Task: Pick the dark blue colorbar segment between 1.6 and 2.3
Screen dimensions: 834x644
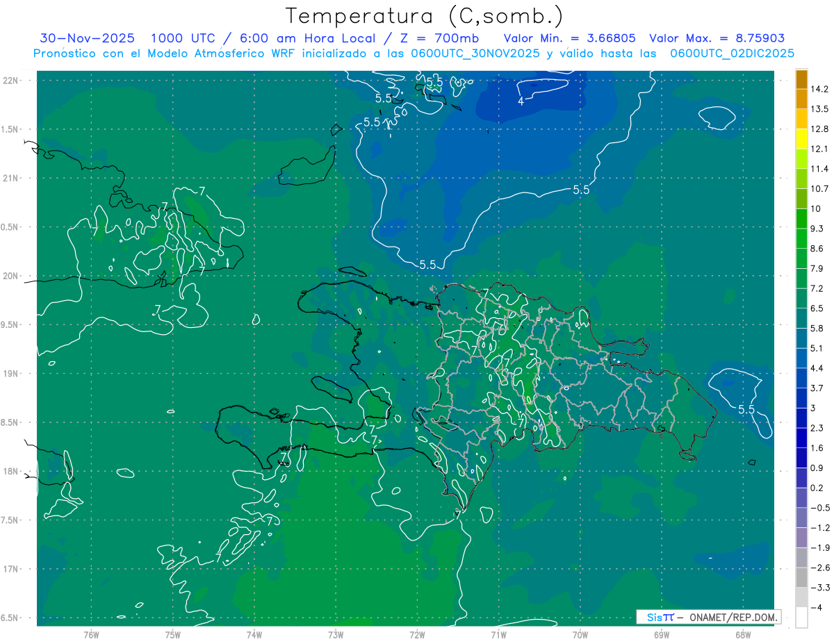Action: (x=801, y=438)
